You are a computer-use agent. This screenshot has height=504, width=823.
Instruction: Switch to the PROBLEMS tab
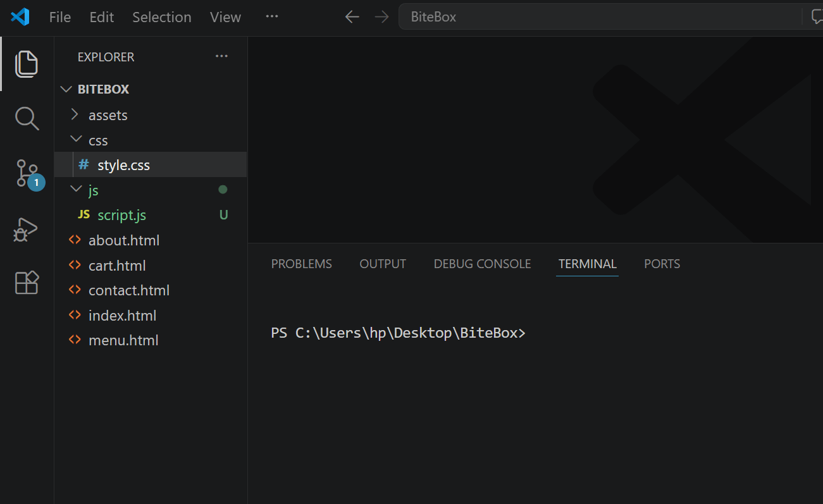(302, 264)
